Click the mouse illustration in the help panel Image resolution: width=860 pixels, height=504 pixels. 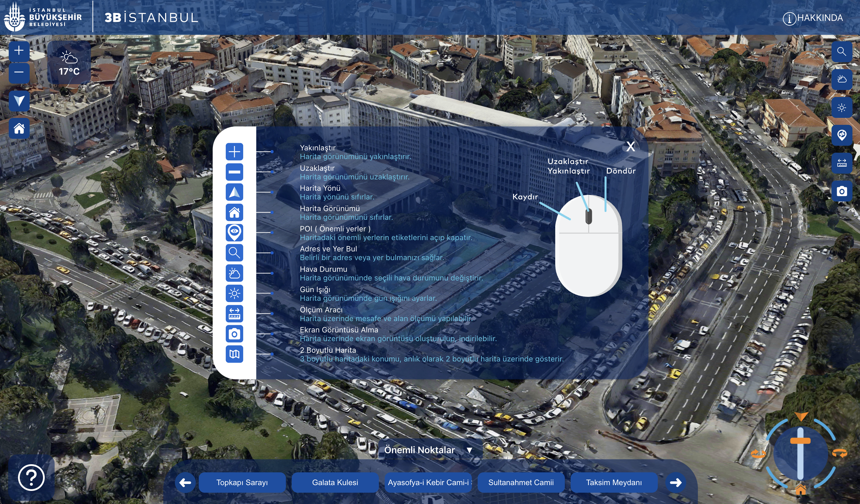click(x=589, y=246)
